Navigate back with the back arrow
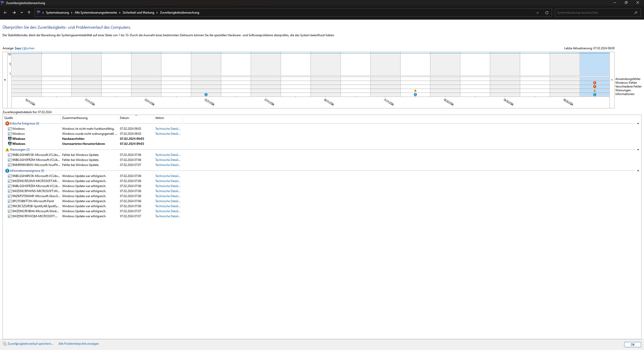This screenshot has width=644, height=353. 5,13
